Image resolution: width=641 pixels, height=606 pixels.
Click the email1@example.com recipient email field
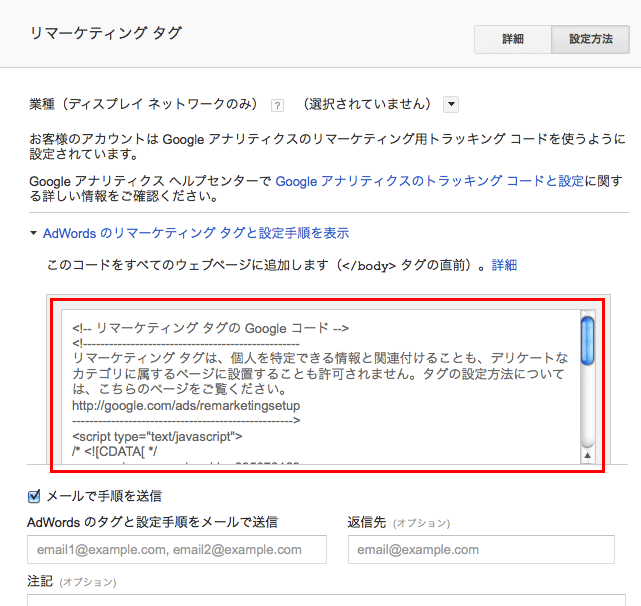pyautogui.click(x=177, y=550)
